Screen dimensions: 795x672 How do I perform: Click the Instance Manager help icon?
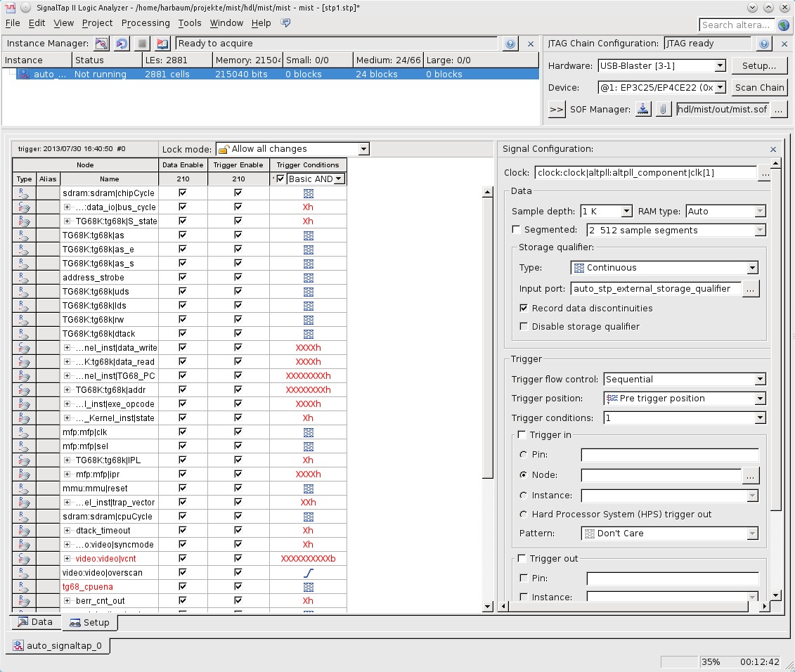(510, 44)
